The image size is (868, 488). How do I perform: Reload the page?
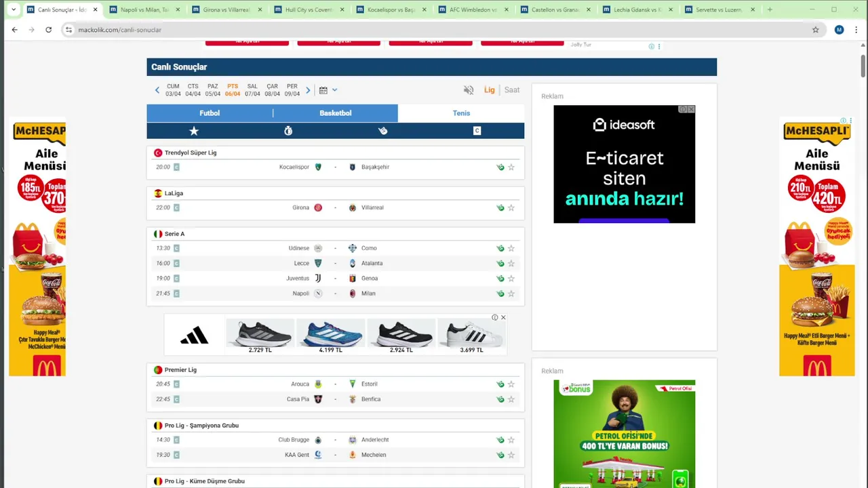48,30
